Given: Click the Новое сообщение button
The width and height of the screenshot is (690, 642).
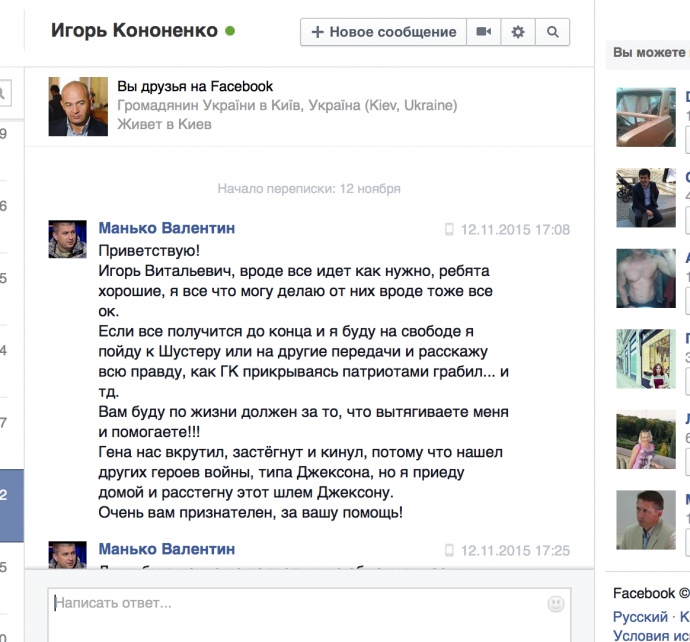Looking at the screenshot, I should 383,32.
